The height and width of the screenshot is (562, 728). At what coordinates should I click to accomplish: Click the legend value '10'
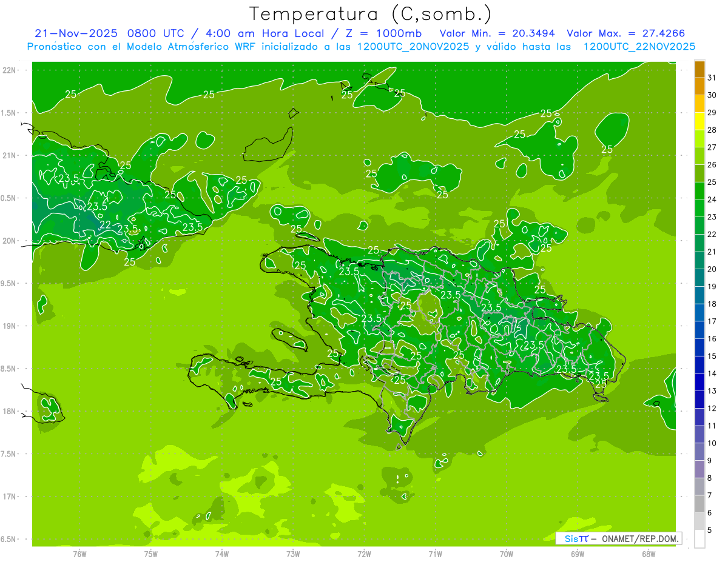[x=712, y=443]
